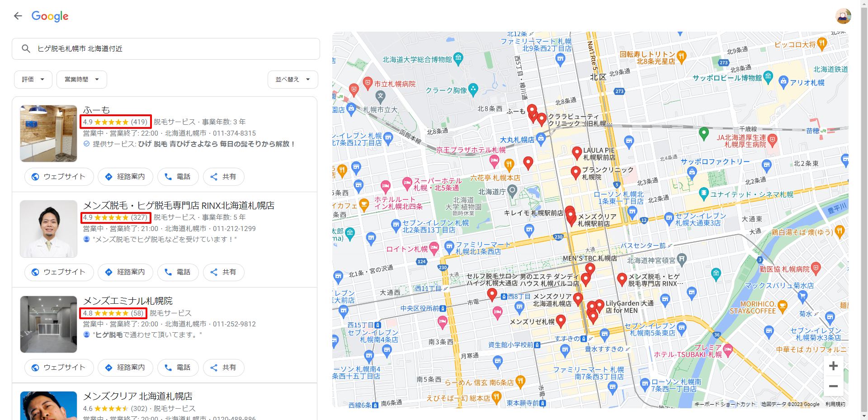Focus the search box with ヒゲ脱毛札幌市 query

coord(166,49)
